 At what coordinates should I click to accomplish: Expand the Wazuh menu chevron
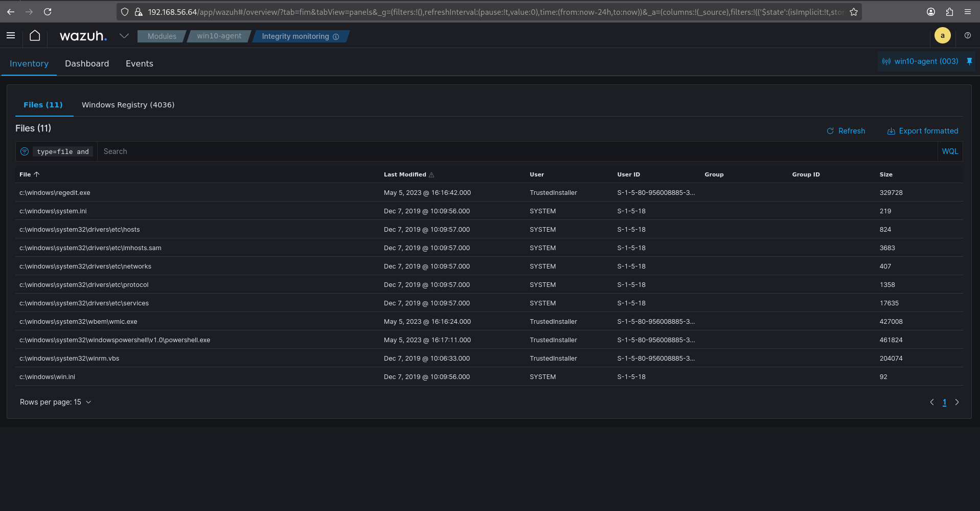124,36
